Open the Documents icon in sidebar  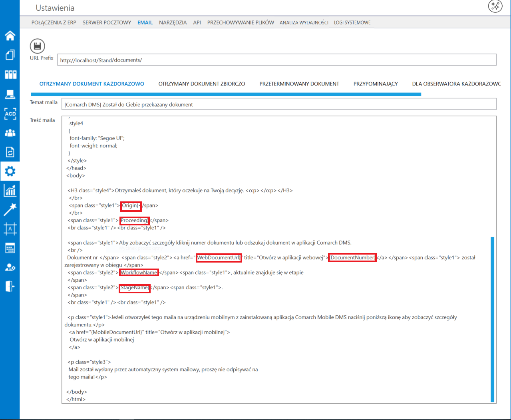click(10, 55)
